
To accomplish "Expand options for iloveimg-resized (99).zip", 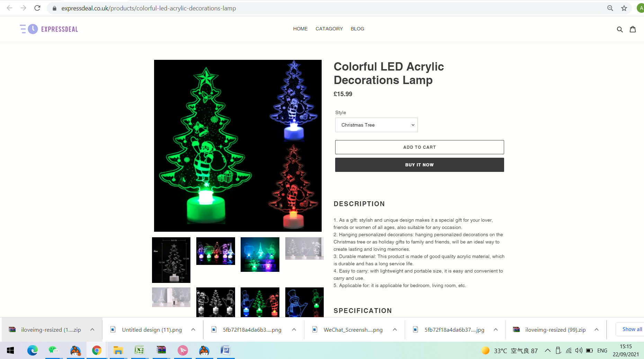I will click(597, 330).
